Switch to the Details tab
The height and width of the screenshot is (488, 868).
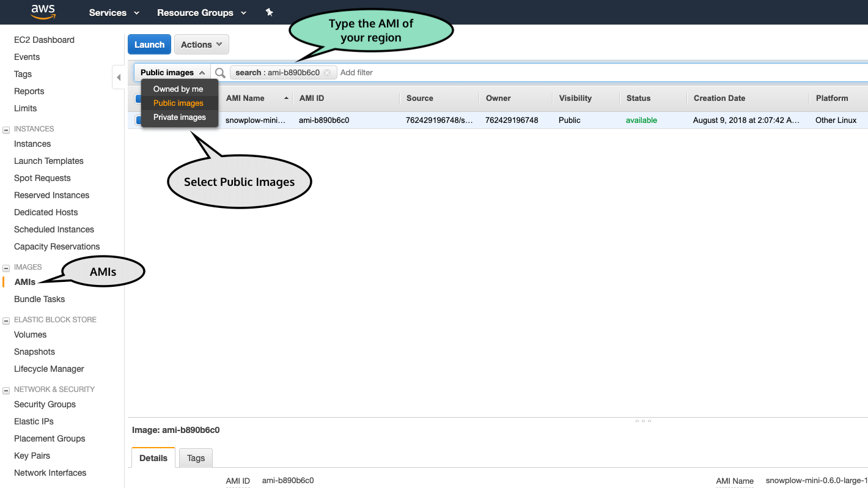(x=153, y=458)
